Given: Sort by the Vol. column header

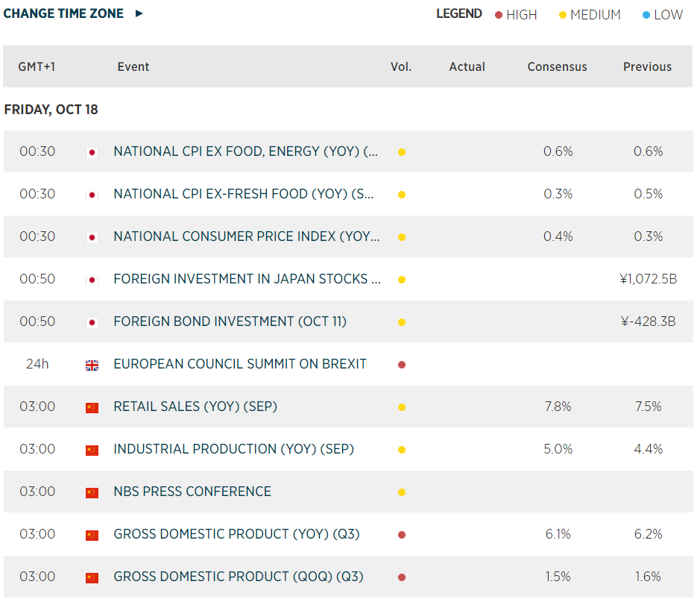Looking at the screenshot, I should coord(401,67).
